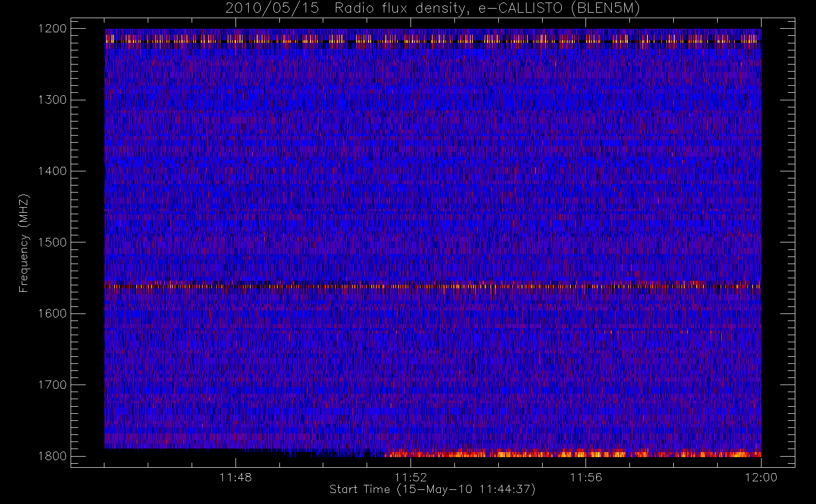Click the 1400 frequency tick label
Screen dimensions: 816x504
(52, 171)
